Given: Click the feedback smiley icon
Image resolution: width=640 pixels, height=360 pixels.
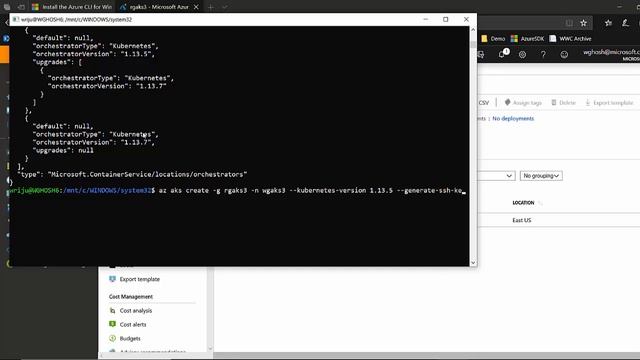Looking at the screenshot, I should 564,54.
